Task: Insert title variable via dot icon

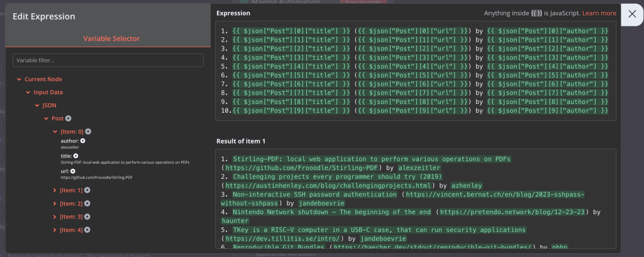Action: (x=75, y=156)
